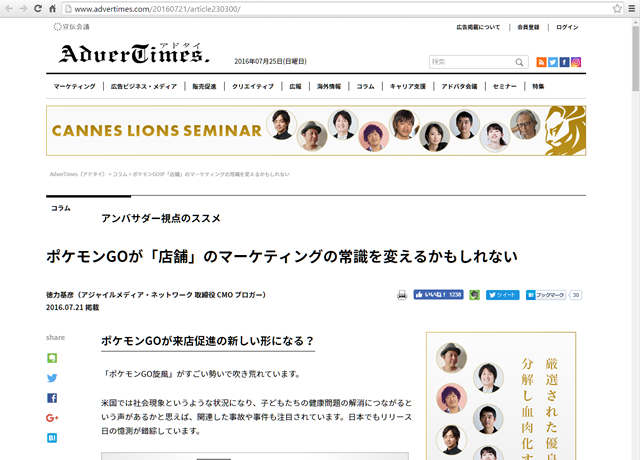Click the search magnifier icon
The height and width of the screenshot is (460, 640).
pos(520,62)
